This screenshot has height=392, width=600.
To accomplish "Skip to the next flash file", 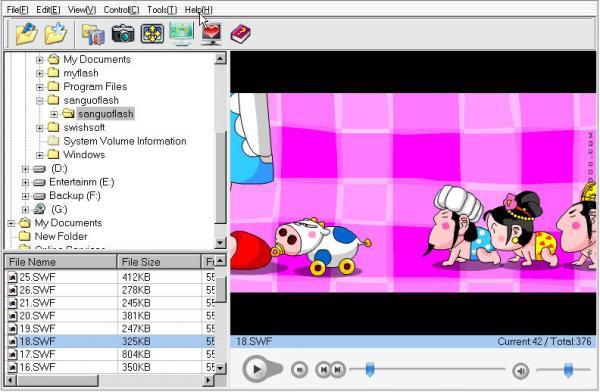I will [338, 370].
